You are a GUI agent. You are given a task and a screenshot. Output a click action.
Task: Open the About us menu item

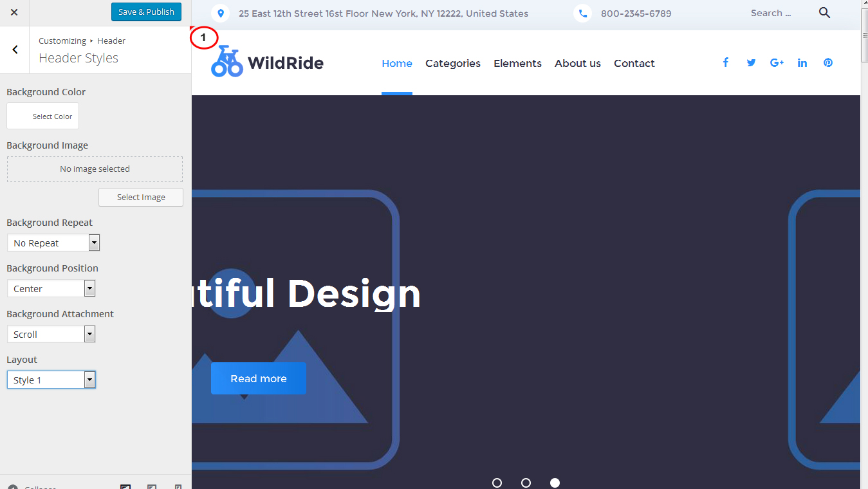click(578, 63)
